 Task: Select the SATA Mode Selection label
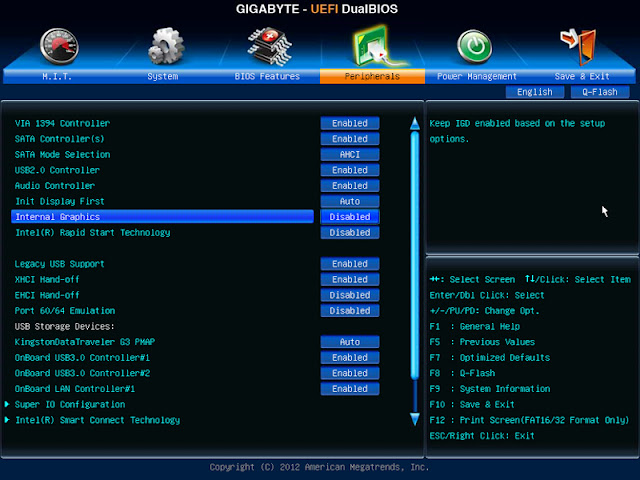point(62,154)
